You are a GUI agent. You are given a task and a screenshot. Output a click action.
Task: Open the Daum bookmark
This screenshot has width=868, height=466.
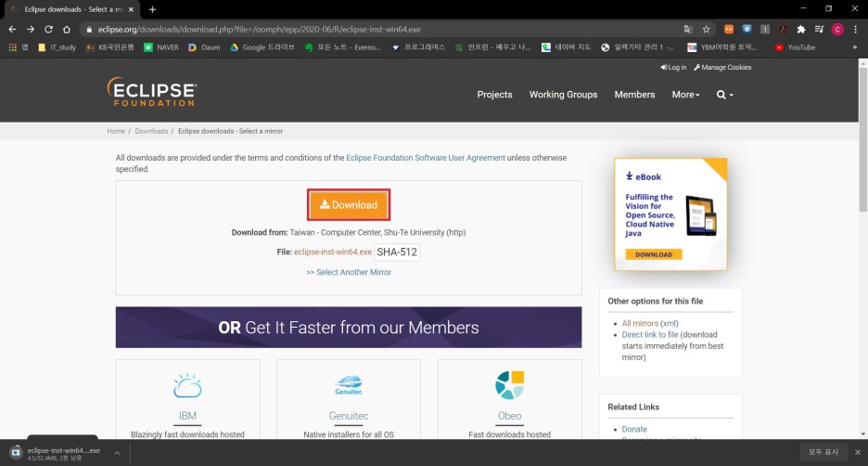[x=204, y=47]
